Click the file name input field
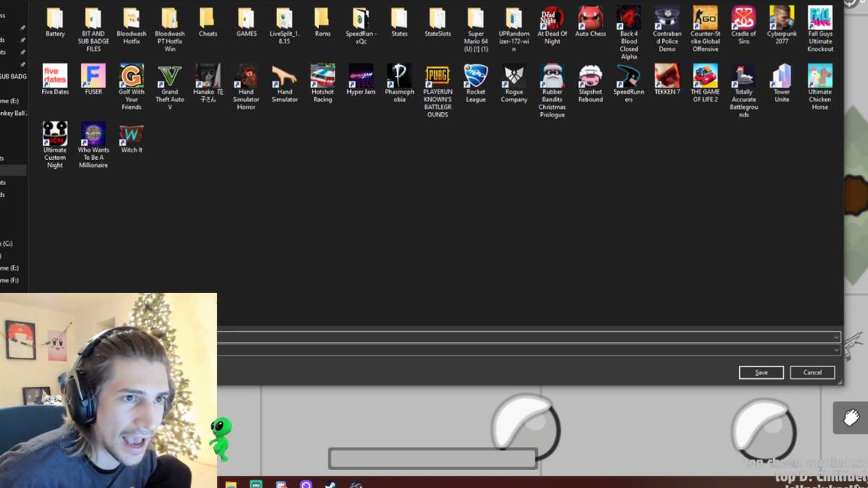 tap(521, 337)
